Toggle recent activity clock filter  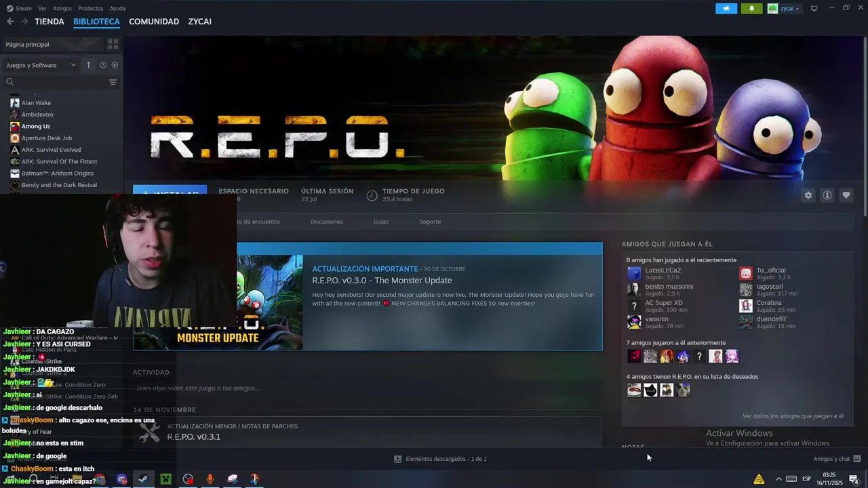(103, 65)
